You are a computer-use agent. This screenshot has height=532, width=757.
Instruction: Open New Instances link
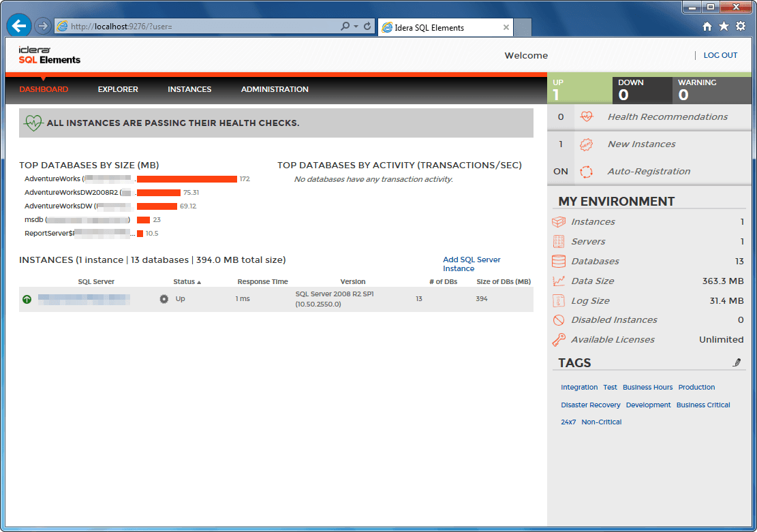641,144
